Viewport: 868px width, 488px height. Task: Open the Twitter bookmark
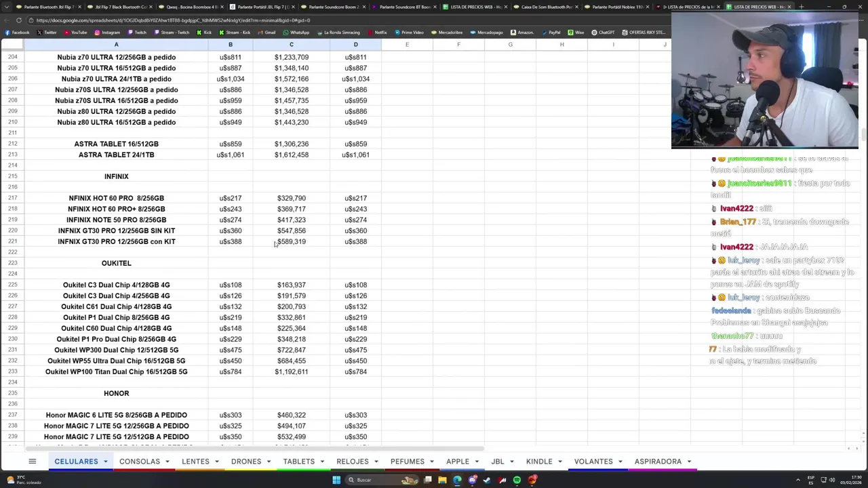(x=47, y=33)
